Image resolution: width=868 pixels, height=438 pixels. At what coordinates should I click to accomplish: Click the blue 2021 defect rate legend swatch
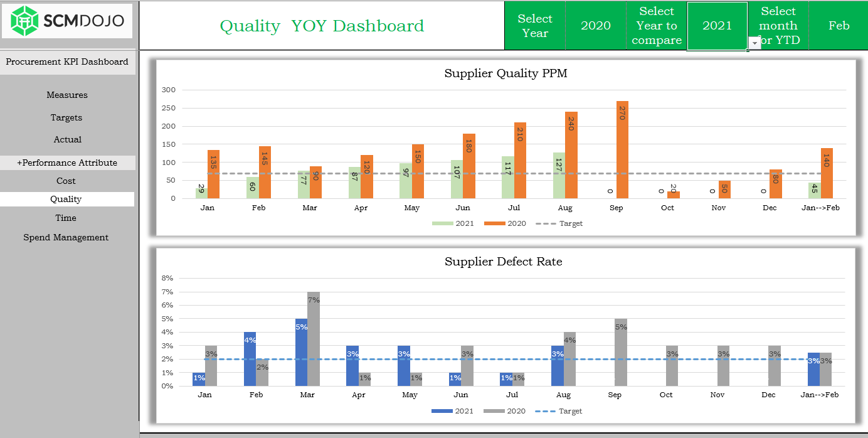click(443, 412)
